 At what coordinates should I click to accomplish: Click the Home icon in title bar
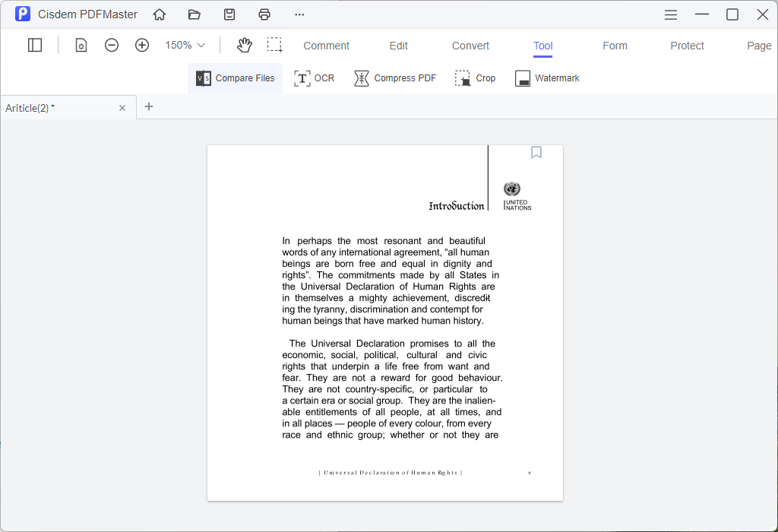pyautogui.click(x=160, y=14)
